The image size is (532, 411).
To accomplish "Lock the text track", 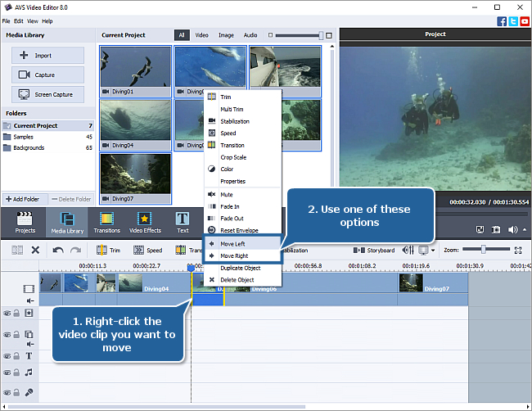I will coord(16,355).
